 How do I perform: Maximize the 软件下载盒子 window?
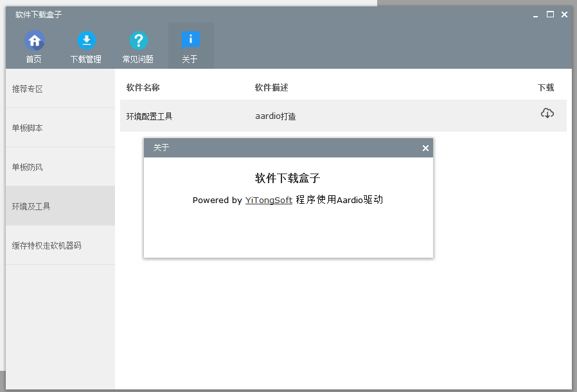pyautogui.click(x=550, y=15)
